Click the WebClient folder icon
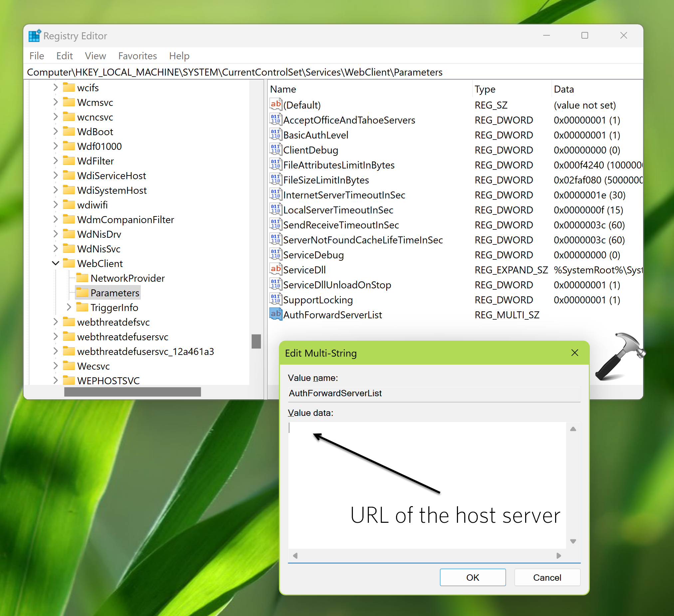674x616 pixels. pyautogui.click(x=69, y=263)
